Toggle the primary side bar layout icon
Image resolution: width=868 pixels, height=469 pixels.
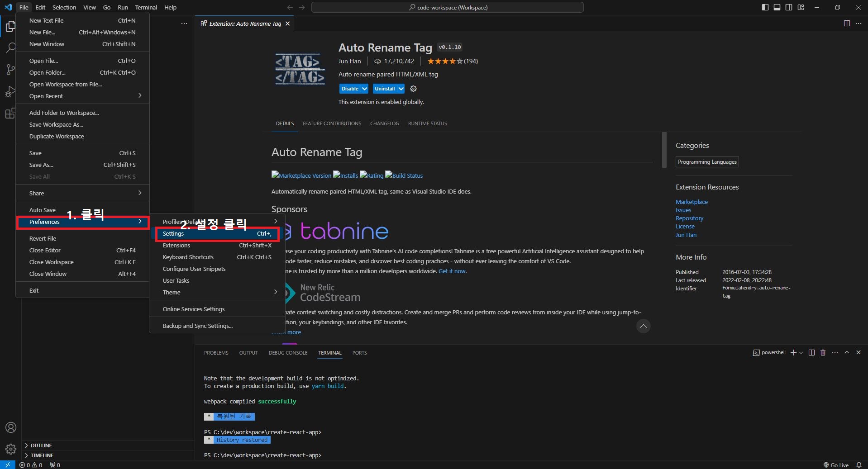765,7
